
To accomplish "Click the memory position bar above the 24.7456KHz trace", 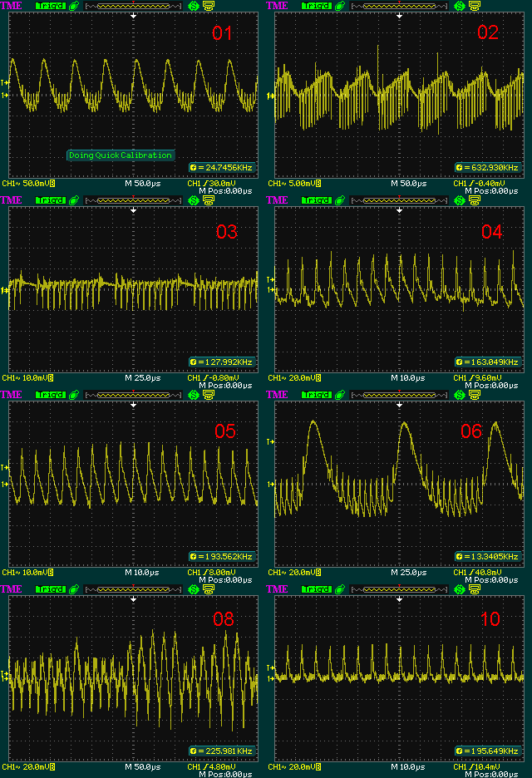I will point(134,6).
